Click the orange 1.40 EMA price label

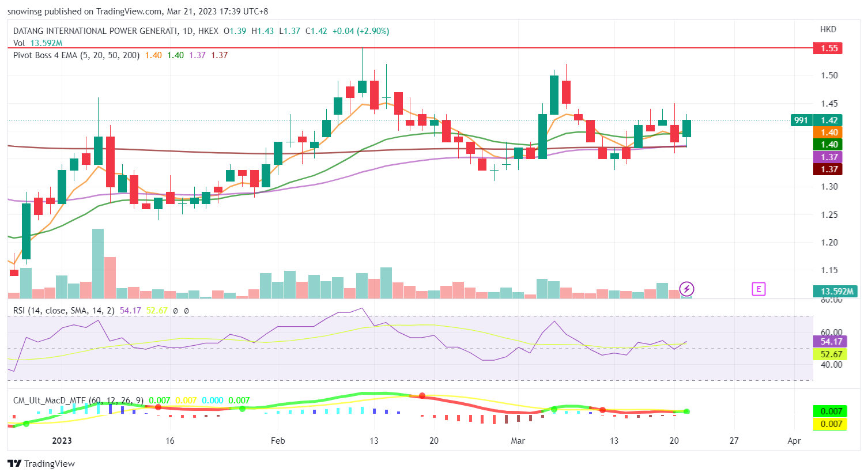(828, 133)
